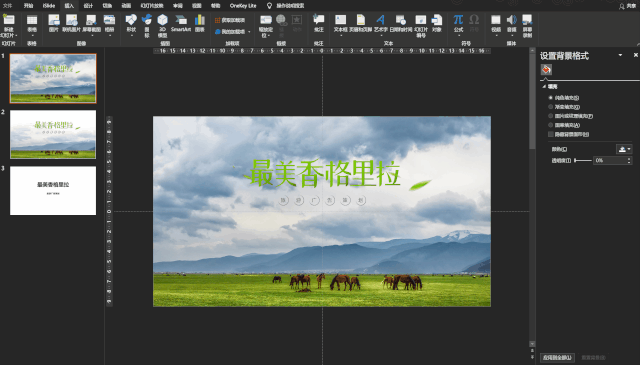Screen dimensions: 640x365
Task: Click the 链接 link icon
Action: coord(281,19)
